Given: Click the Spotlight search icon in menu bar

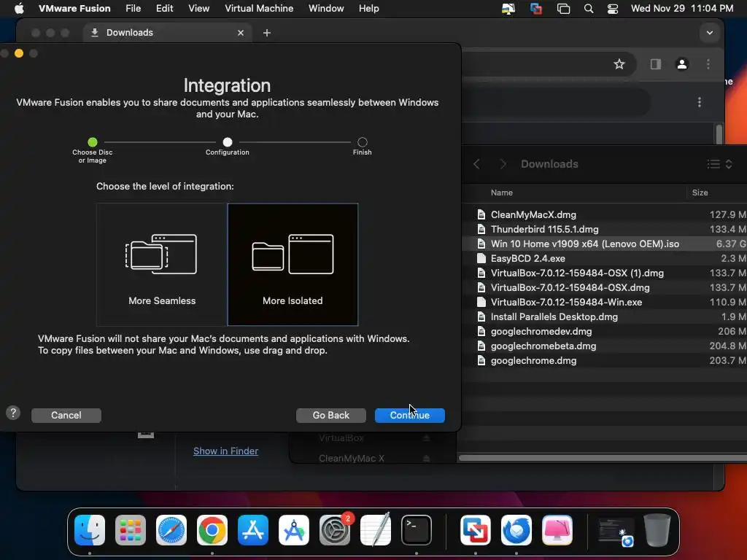Looking at the screenshot, I should tap(589, 9).
